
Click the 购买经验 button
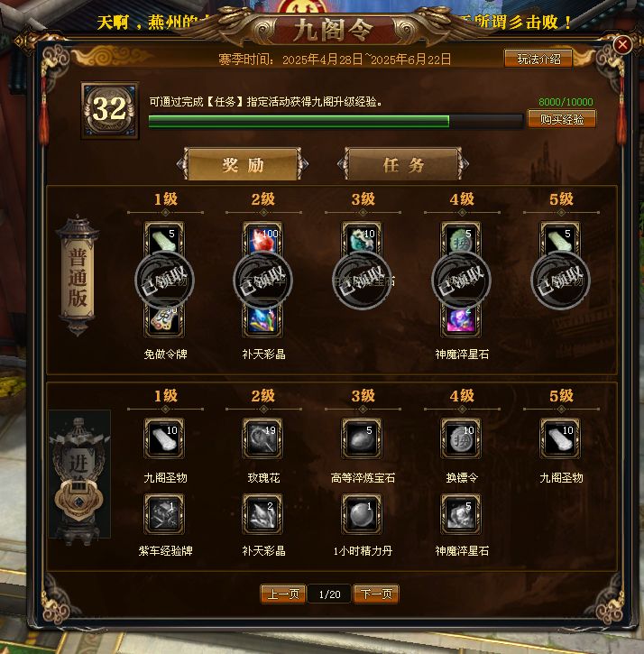(x=561, y=119)
